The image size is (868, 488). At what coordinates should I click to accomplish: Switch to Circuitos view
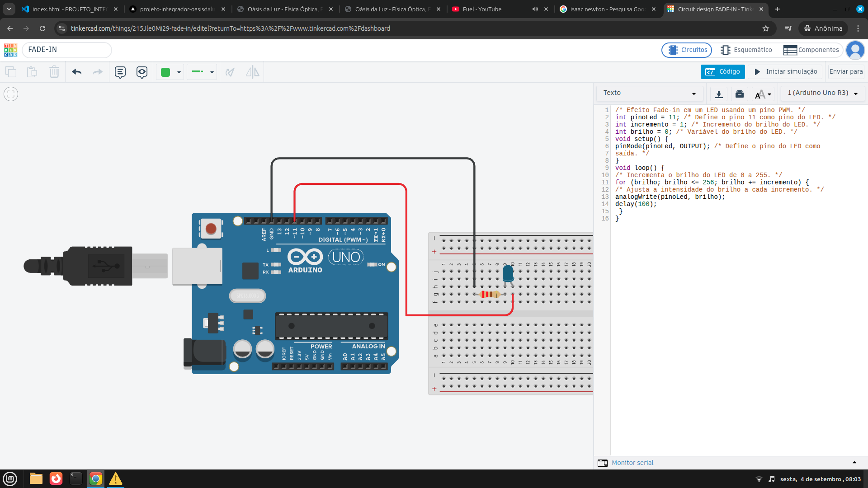click(687, 50)
